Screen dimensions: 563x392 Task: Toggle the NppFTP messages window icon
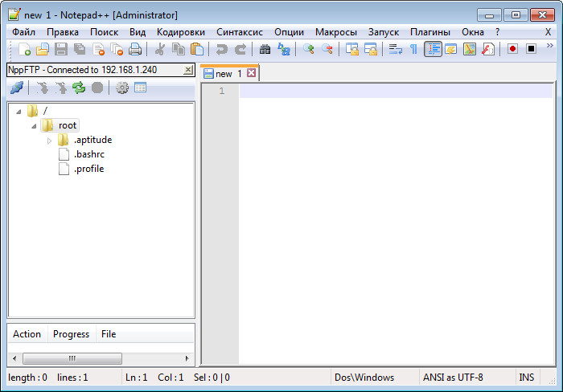(x=140, y=87)
